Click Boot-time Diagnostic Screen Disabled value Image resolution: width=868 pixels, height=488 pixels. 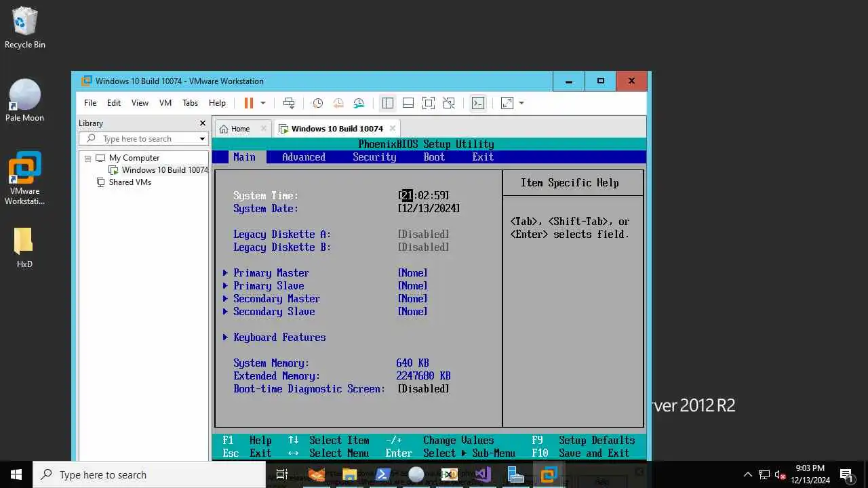423,388
